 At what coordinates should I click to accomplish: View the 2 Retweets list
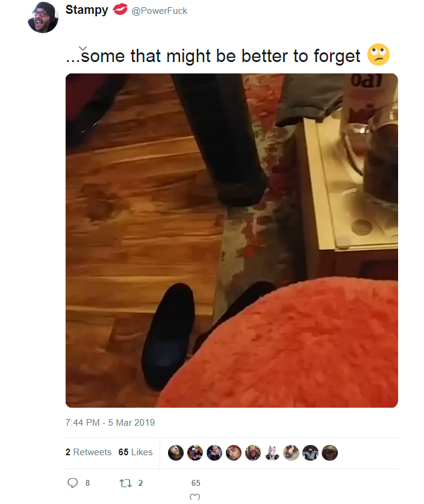pos(89,452)
